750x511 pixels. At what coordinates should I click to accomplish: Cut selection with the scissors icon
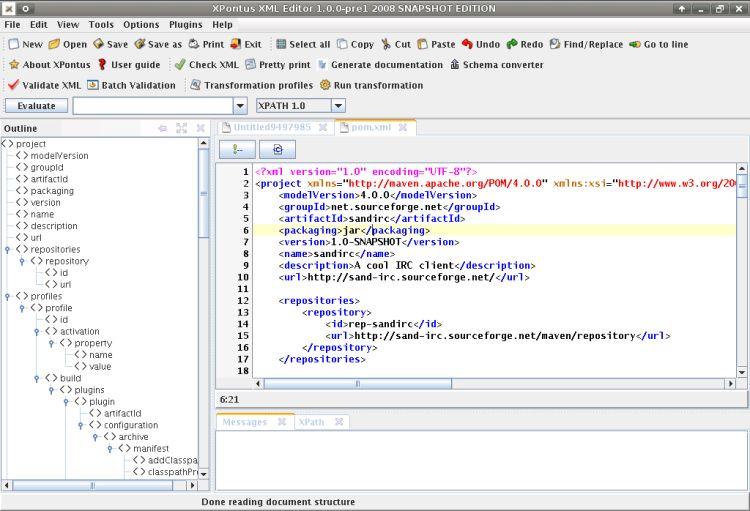pyautogui.click(x=386, y=44)
